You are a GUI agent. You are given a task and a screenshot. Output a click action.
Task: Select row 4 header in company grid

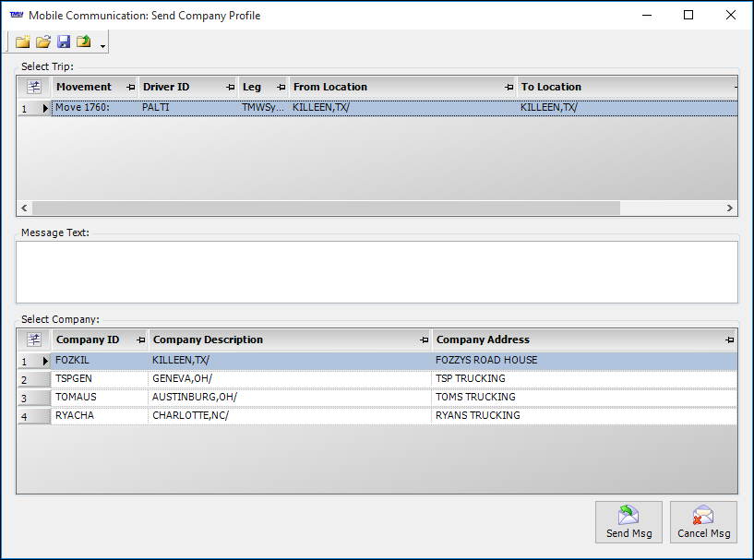[33, 416]
